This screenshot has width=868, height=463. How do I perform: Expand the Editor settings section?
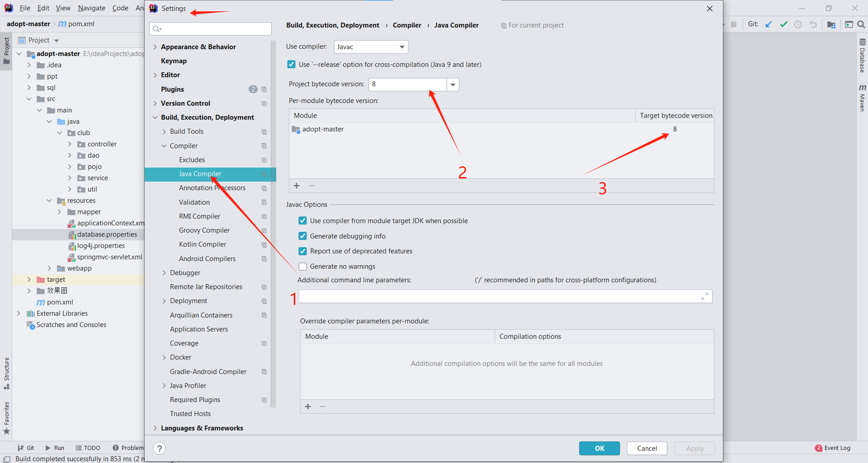click(155, 75)
